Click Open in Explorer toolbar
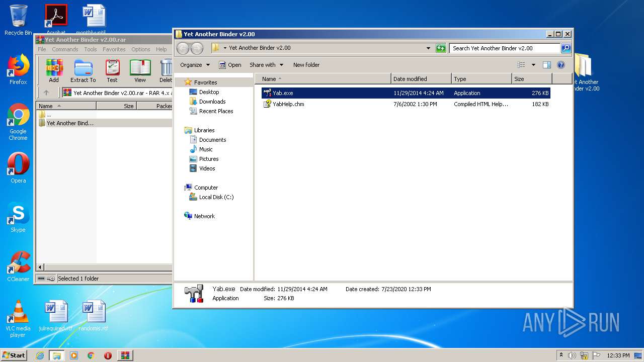Screen dimensions: 644x362 click(230, 65)
